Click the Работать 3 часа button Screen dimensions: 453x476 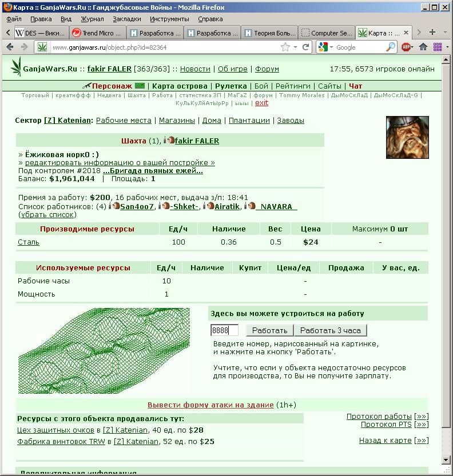[331, 330]
